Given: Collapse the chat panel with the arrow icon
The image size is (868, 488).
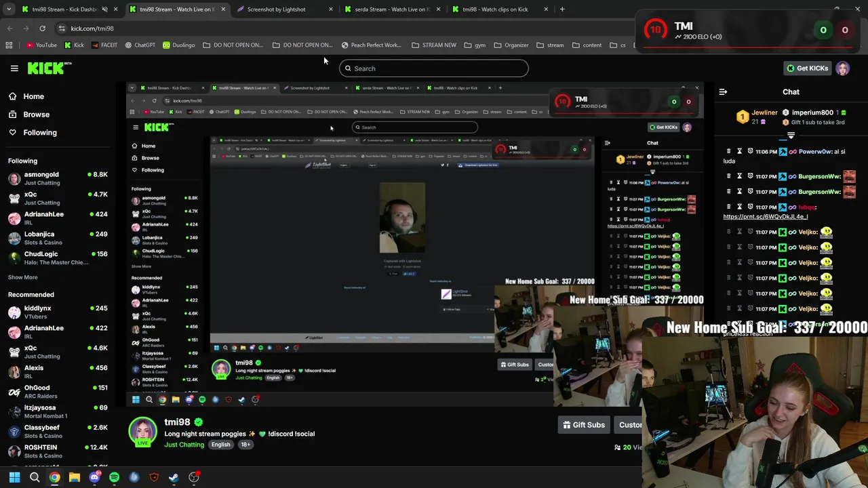Looking at the screenshot, I should click(x=723, y=92).
